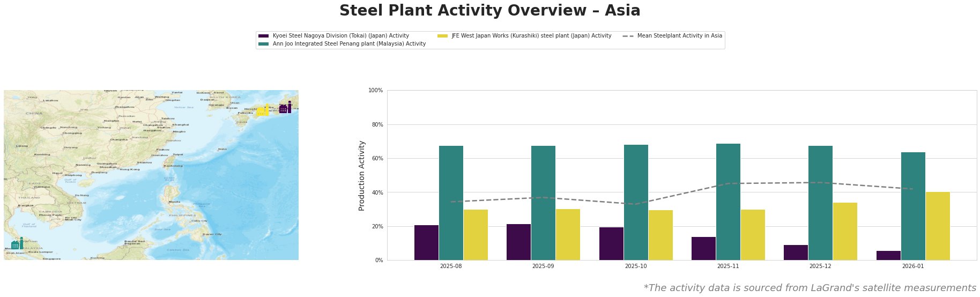Click the yellow JFE Kurashiki factory map icon

[263, 110]
